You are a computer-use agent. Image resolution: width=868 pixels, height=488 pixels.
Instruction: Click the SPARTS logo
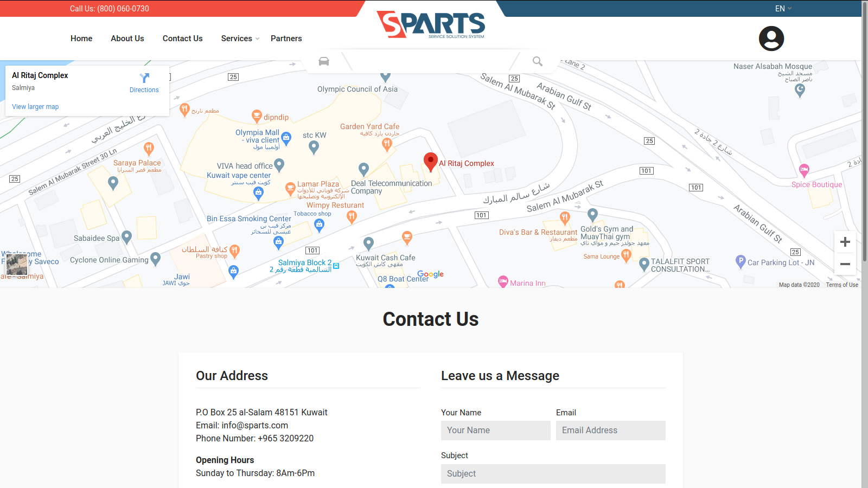tap(431, 25)
